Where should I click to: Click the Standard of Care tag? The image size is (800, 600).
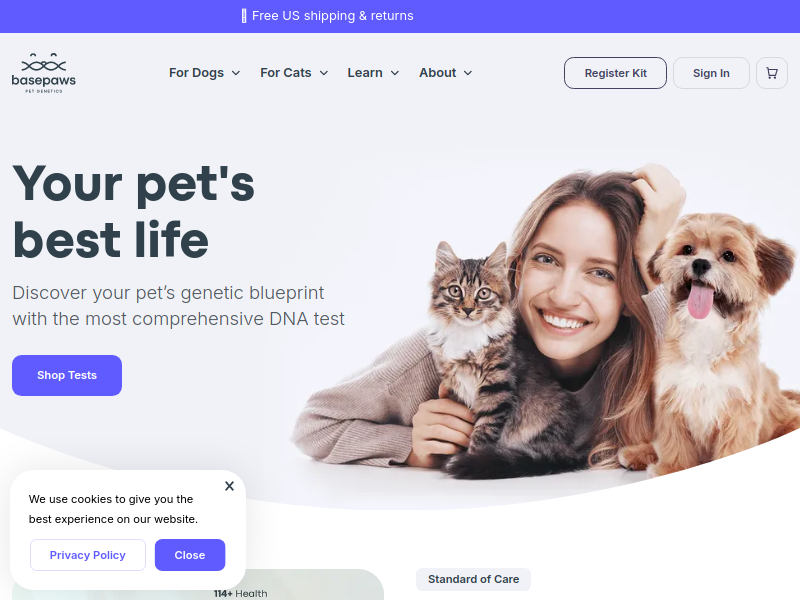coord(473,580)
